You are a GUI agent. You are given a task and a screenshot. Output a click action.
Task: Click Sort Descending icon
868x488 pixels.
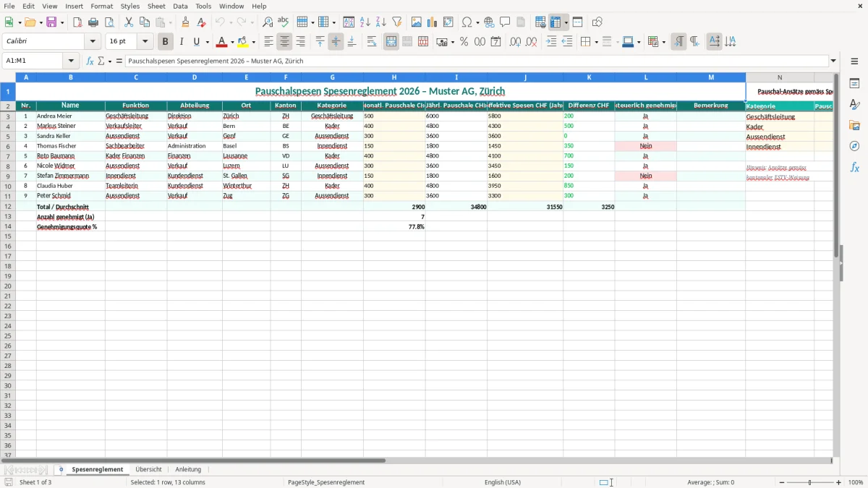click(381, 22)
